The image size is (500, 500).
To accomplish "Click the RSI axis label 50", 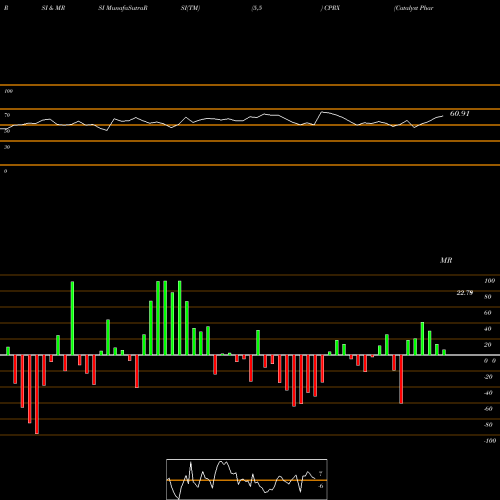I will coord(7,131).
